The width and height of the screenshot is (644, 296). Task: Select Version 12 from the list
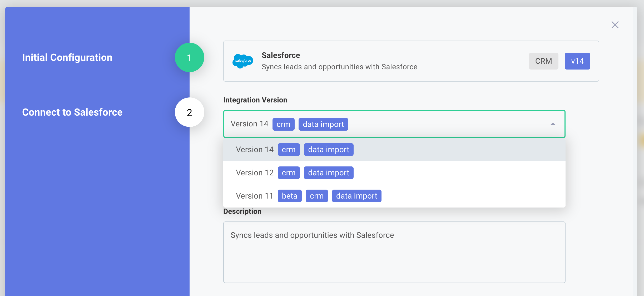pos(254,172)
